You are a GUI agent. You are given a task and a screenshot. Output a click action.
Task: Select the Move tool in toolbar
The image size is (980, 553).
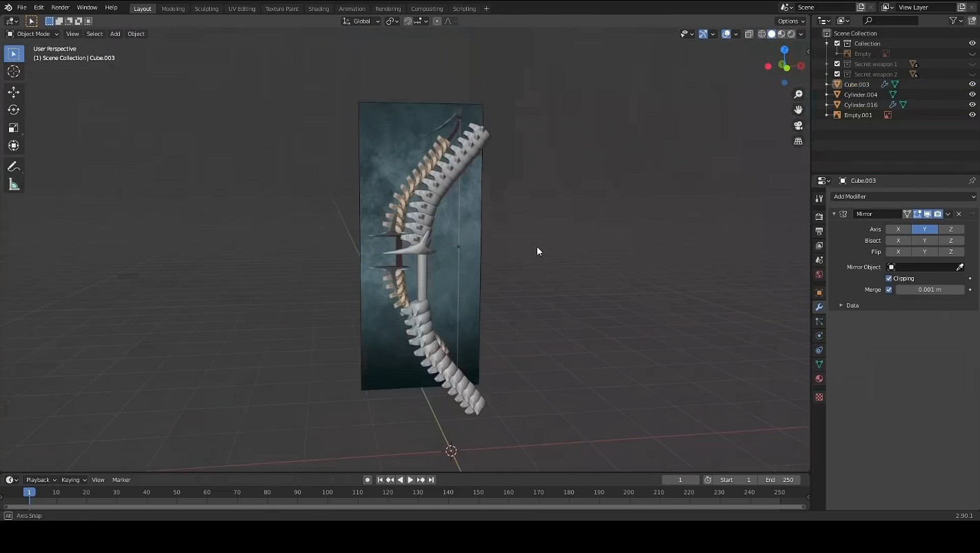(14, 92)
